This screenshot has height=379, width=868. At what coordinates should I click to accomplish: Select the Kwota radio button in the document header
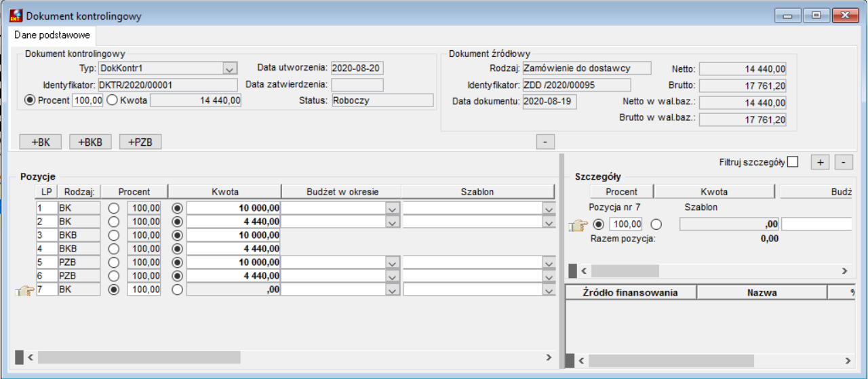pyautogui.click(x=113, y=100)
